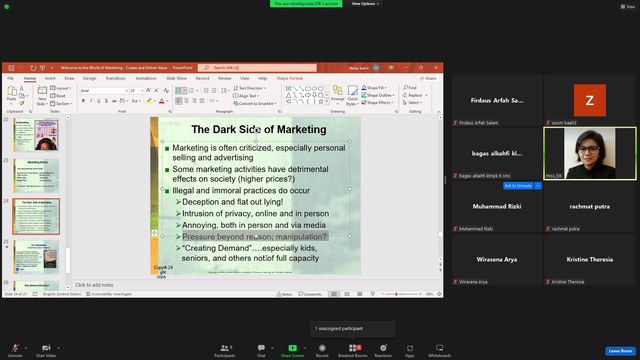640x360 pixels.
Task: Switch to the Slide Show tab
Action: [x=176, y=78]
